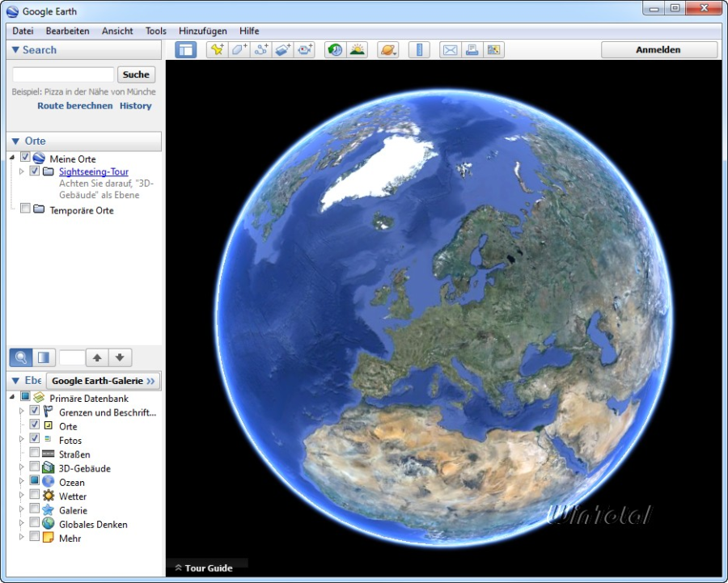Expand the Sightseeing-Tour folder
This screenshot has width=728, height=583.
click(23, 171)
